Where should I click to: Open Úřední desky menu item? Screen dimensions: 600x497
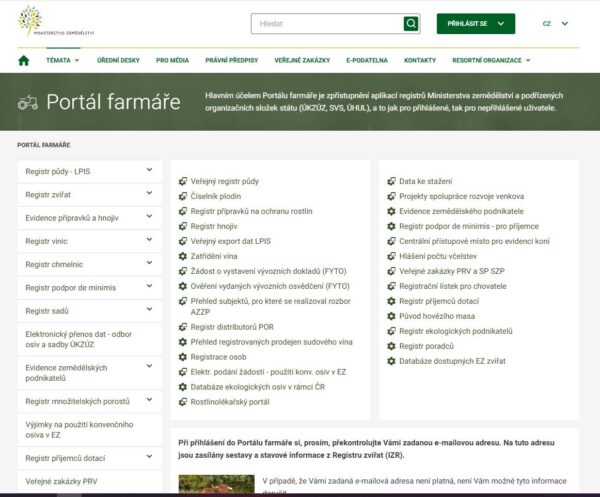[118, 60]
